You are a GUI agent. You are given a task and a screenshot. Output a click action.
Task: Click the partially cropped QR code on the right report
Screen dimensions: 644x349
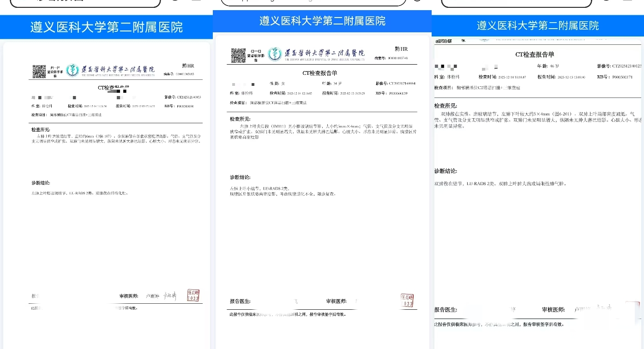click(x=443, y=41)
